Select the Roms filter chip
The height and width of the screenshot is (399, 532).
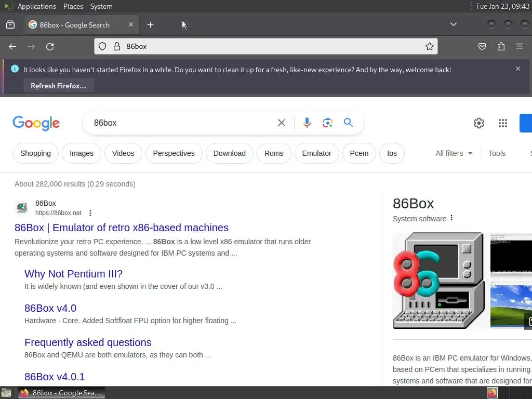pyautogui.click(x=274, y=153)
